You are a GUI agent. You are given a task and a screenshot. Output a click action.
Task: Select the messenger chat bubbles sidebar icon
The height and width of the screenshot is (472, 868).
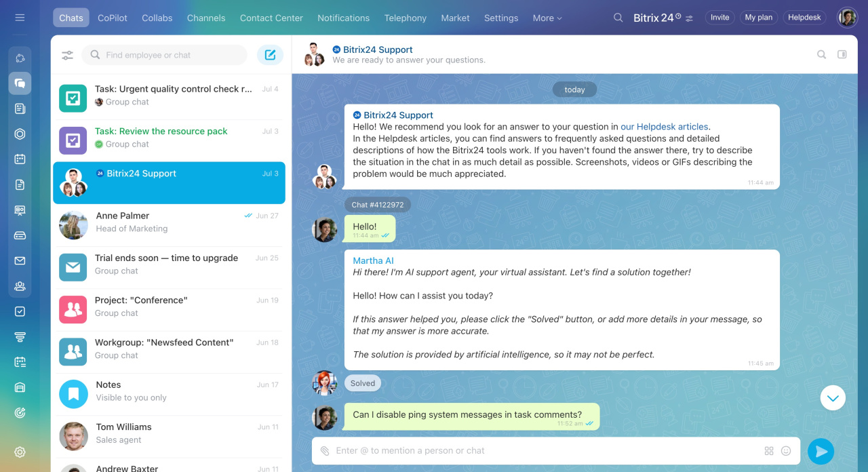pyautogui.click(x=20, y=83)
